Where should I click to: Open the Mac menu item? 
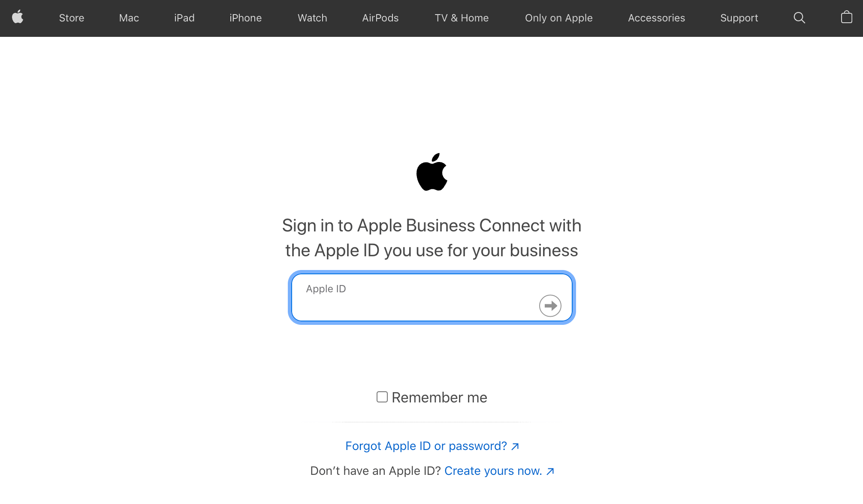[129, 18]
